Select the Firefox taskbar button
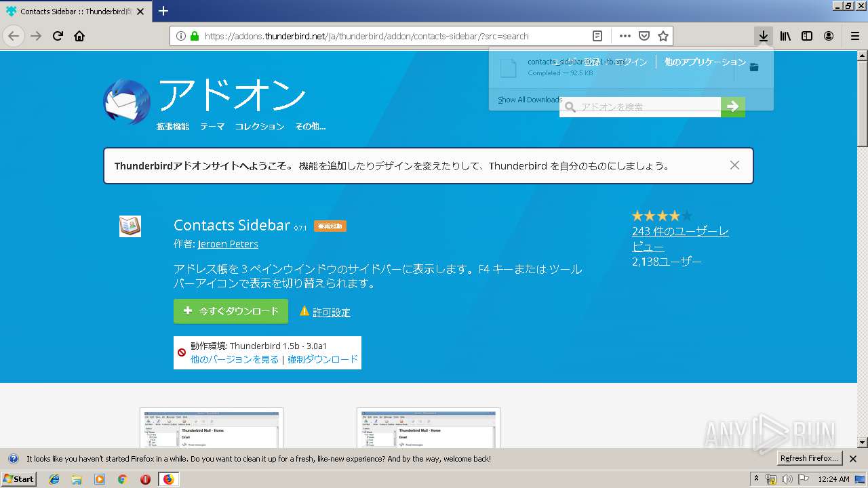The height and width of the screenshot is (488, 868). point(168,479)
